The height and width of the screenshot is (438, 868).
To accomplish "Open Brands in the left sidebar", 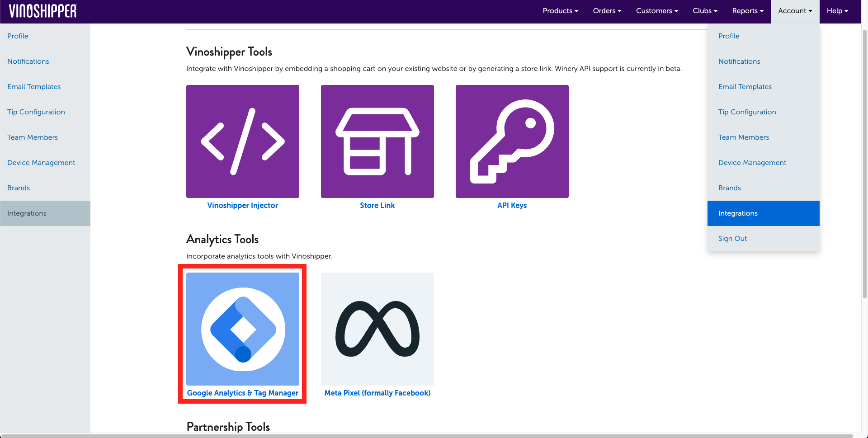I will tap(45, 188).
